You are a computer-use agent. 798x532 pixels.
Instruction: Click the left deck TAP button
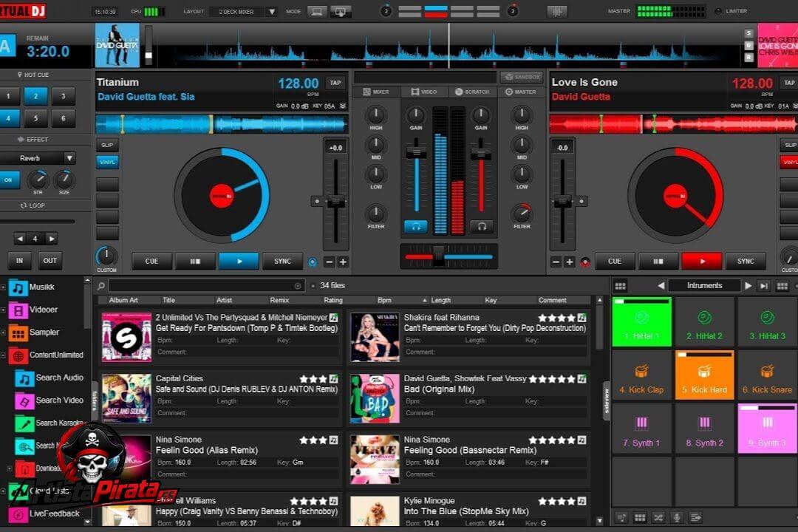(x=335, y=83)
